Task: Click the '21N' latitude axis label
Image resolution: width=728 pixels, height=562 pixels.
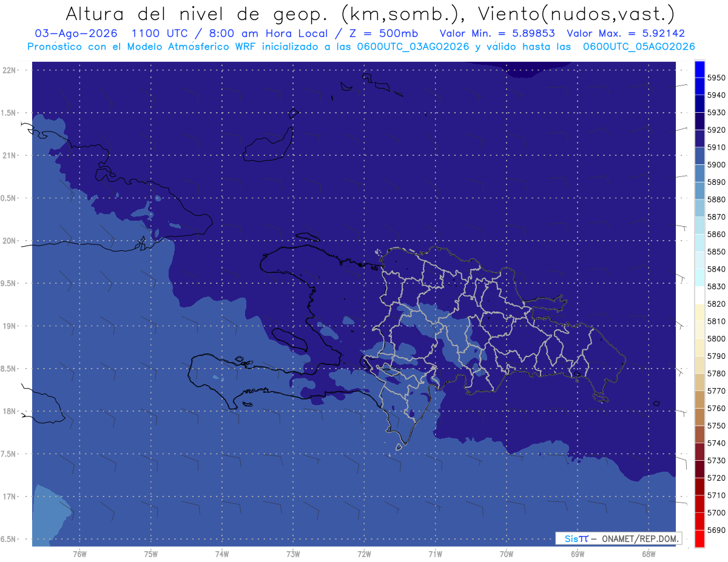Action: pyautogui.click(x=9, y=155)
